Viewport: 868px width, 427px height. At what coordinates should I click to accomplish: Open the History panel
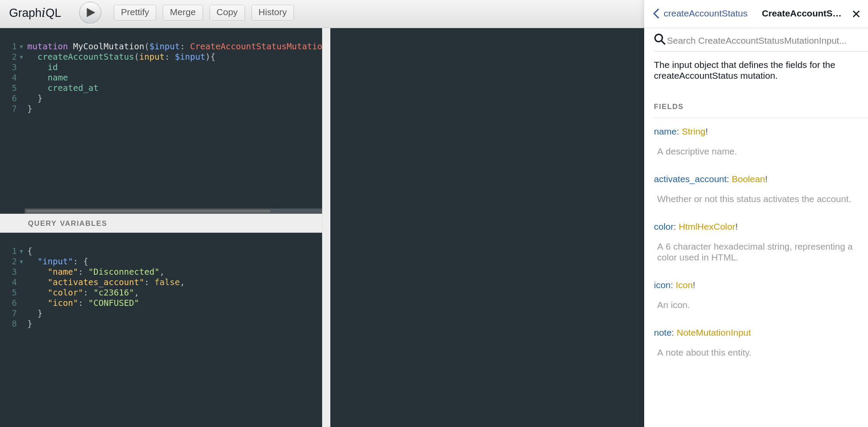click(272, 13)
